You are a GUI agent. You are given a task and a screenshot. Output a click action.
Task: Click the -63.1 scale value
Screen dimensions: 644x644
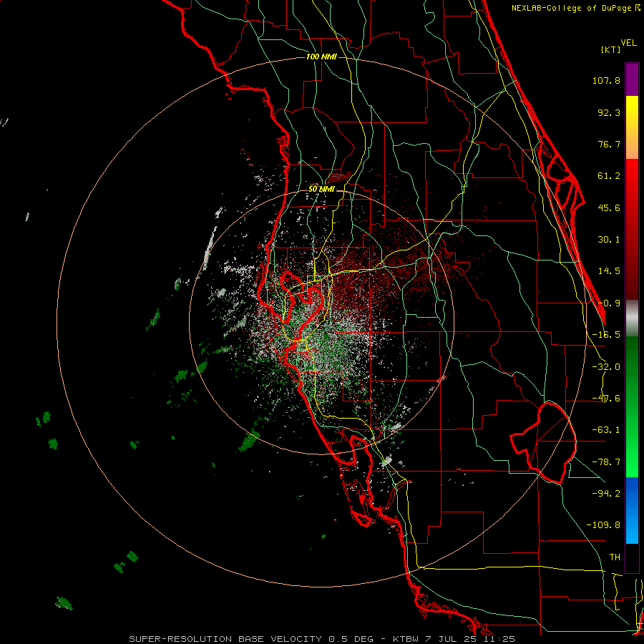[x=606, y=430]
